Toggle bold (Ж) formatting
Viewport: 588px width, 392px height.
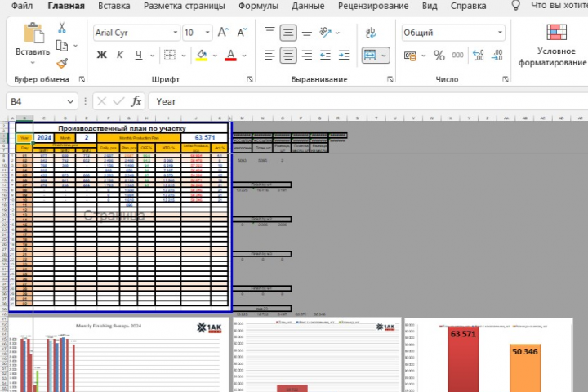(x=101, y=56)
